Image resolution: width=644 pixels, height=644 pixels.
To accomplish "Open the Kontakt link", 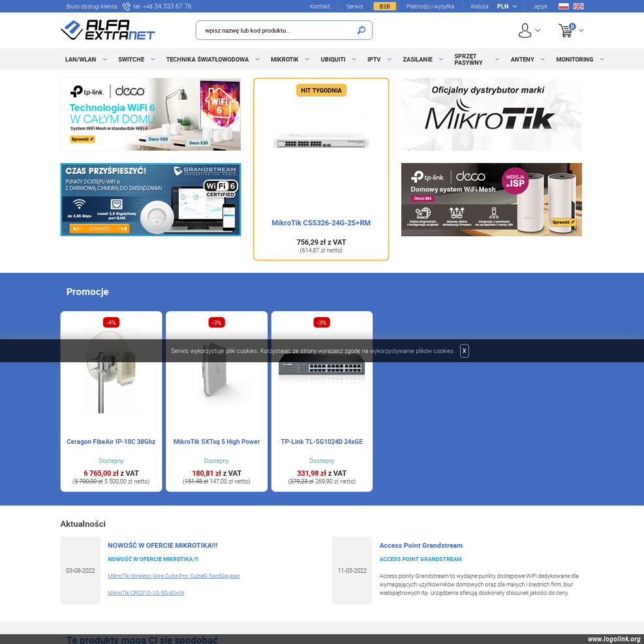I will [320, 7].
